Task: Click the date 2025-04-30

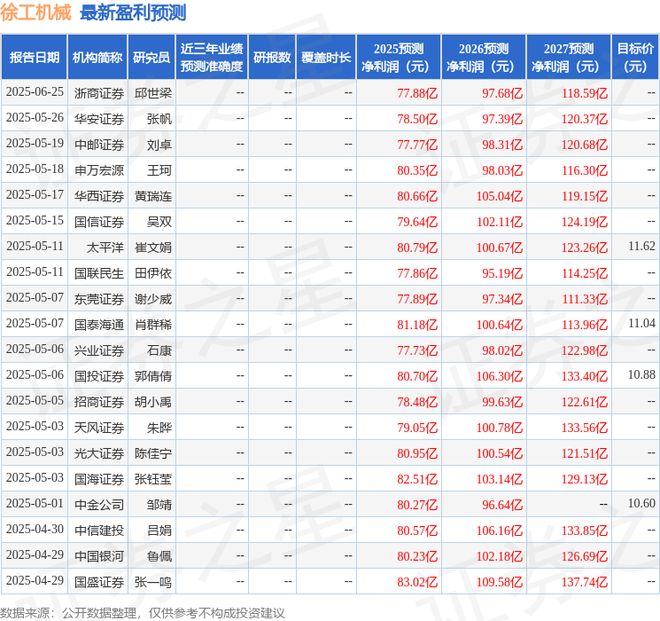Action: pyautogui.click(x=35, y=529)
